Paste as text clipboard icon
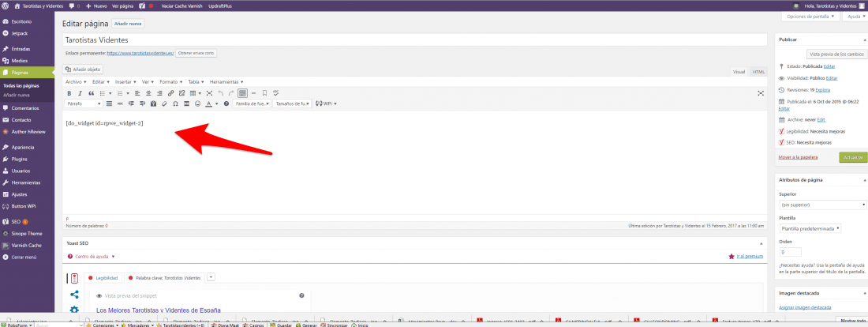 click(153, 103)
